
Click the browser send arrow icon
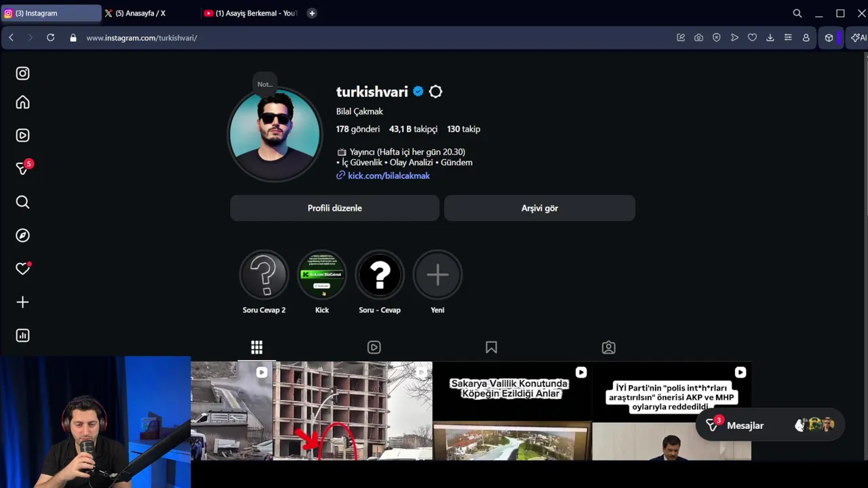tap(734, 38)
